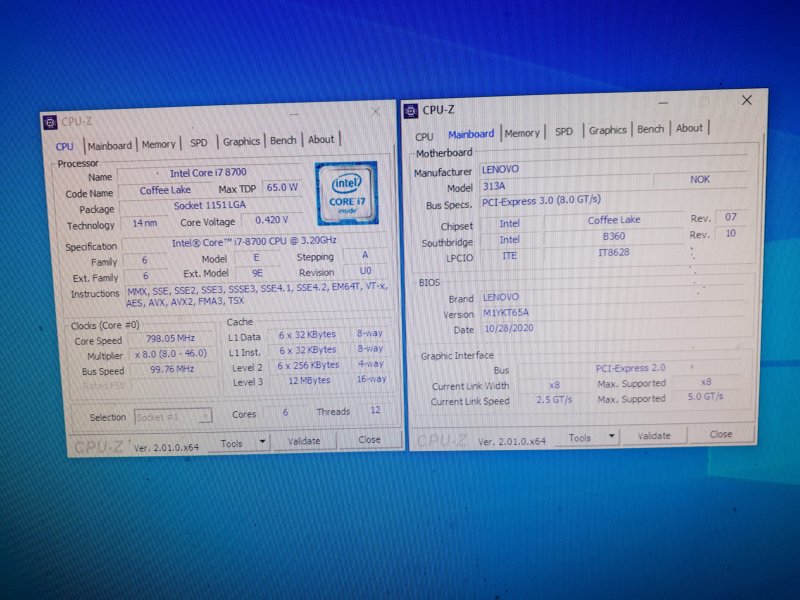Viewport: 800px width, 600px height.
Task: Click the 12 MBytes Level 3 cache value
Action: tap(309, 380)
